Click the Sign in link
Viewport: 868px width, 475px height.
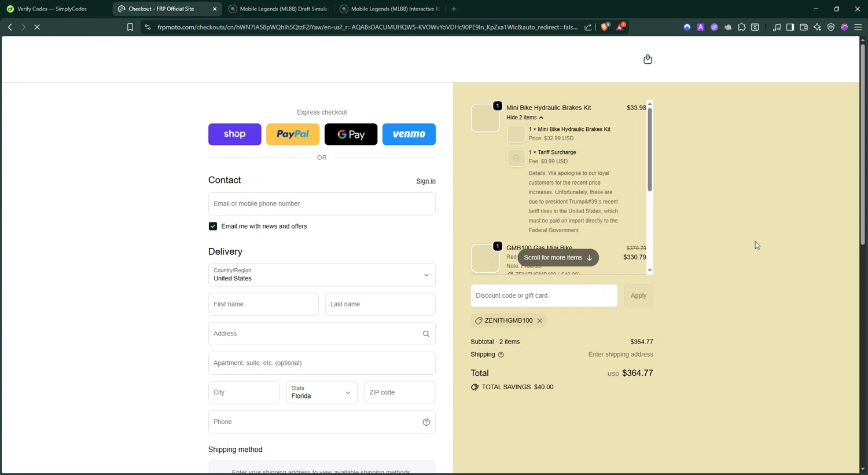(426, 181)
